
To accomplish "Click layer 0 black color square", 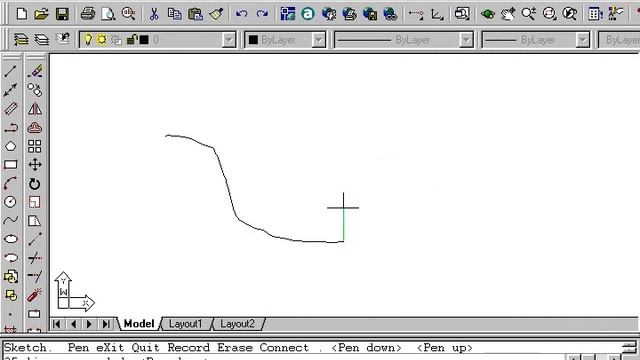I will pyautogui.click(x=144, y=40).
